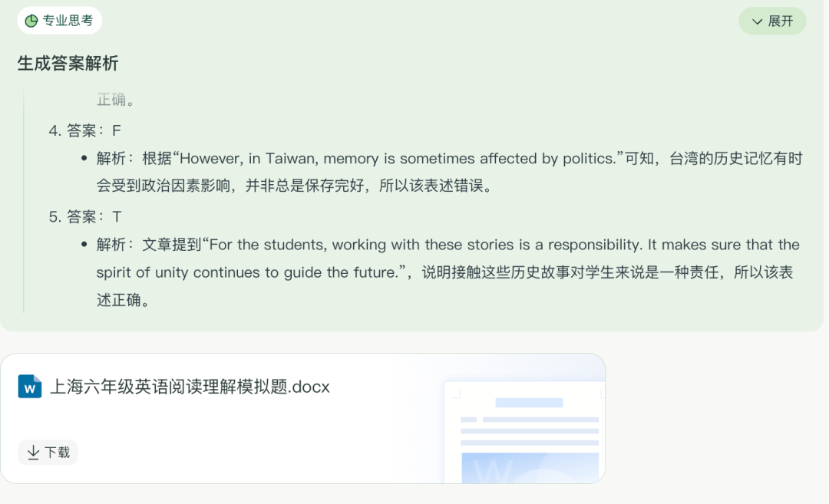Click the green vertical quote bar on left
The image size is (829, 504).
click(24, 199)
